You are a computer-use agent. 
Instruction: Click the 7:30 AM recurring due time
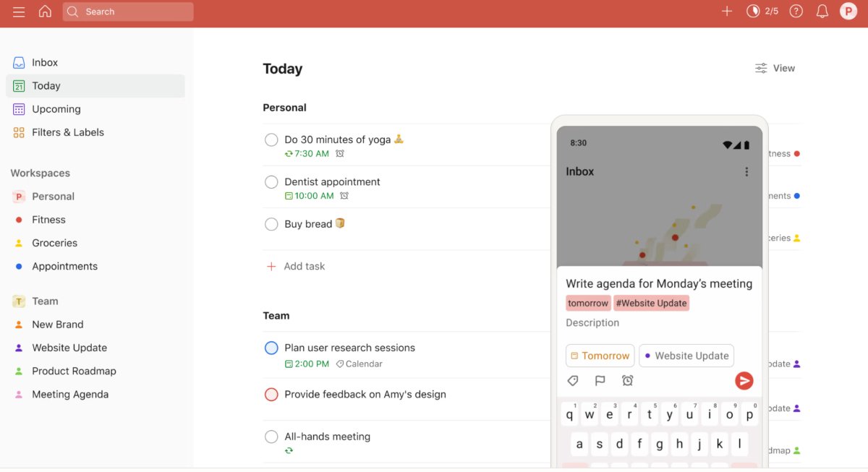307,153
